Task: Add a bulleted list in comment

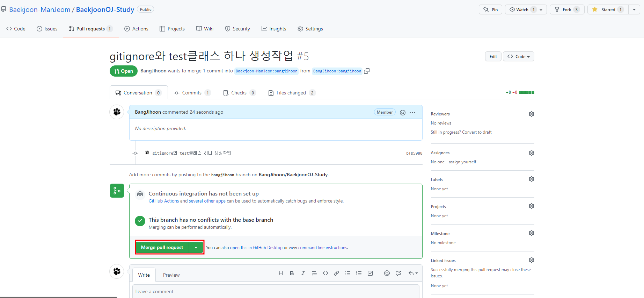Action: [347, 274]
